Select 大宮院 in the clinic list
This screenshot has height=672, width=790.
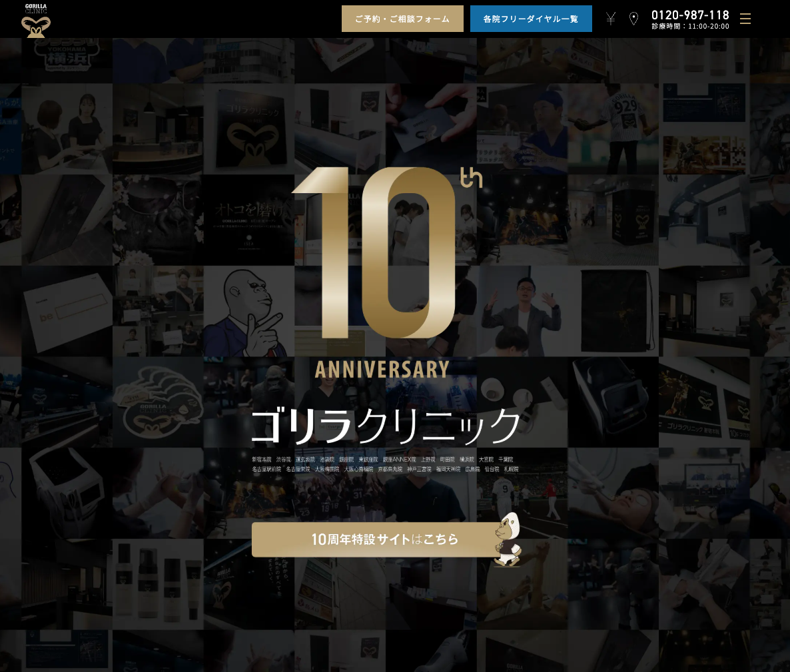486,460
